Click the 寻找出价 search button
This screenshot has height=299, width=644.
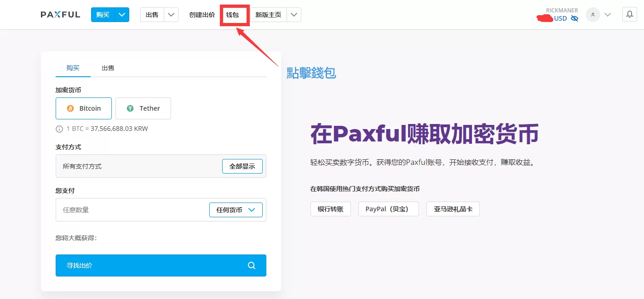click(161, 265)
